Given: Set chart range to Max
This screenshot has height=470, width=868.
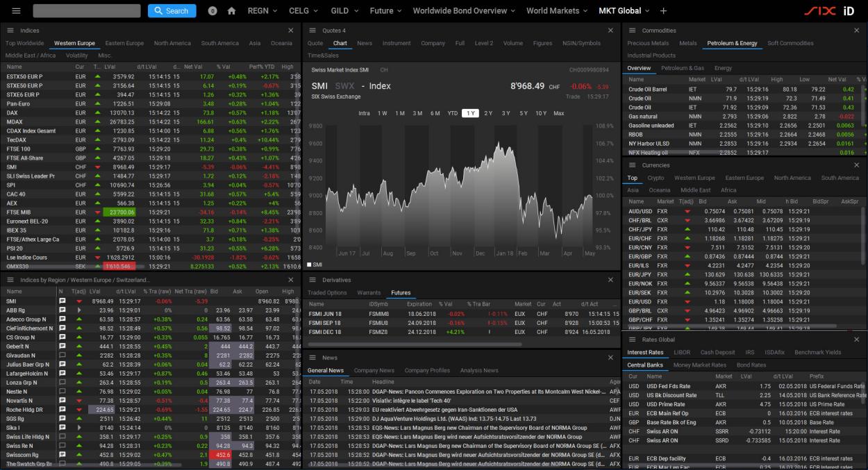Looking at the screenshot, I should (559, 113).
